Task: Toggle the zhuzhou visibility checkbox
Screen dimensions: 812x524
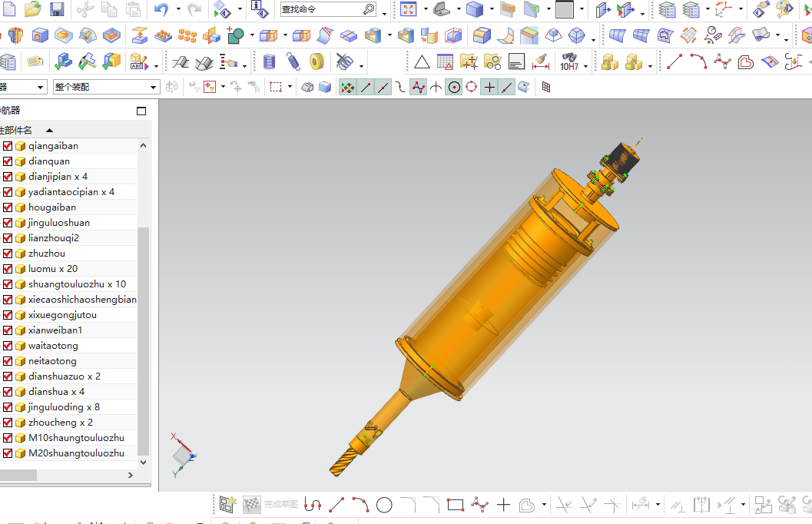Action: [x=8, y=254]
